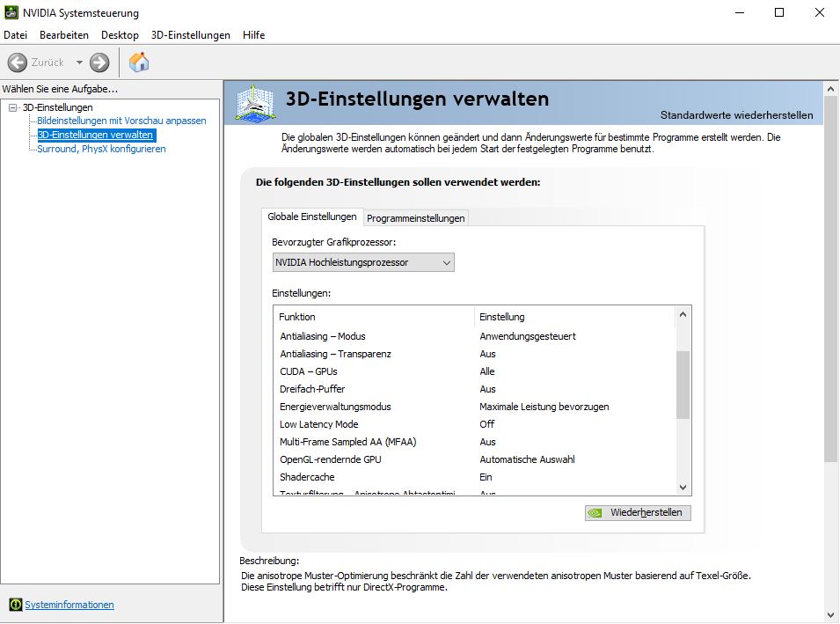Click settings list scroll down arrow
The image size is (840, 624).
click(683, 488)
